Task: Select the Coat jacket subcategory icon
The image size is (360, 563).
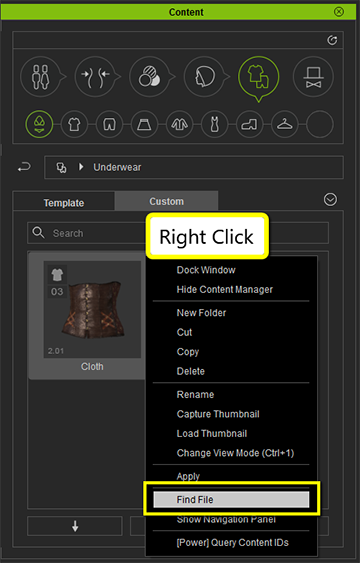Action: [x=179, y=125]
